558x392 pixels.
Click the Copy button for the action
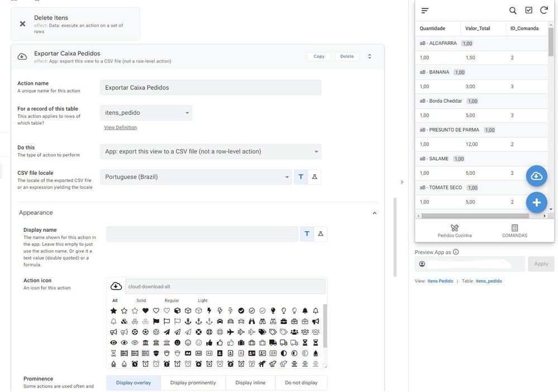coord(319,56)
